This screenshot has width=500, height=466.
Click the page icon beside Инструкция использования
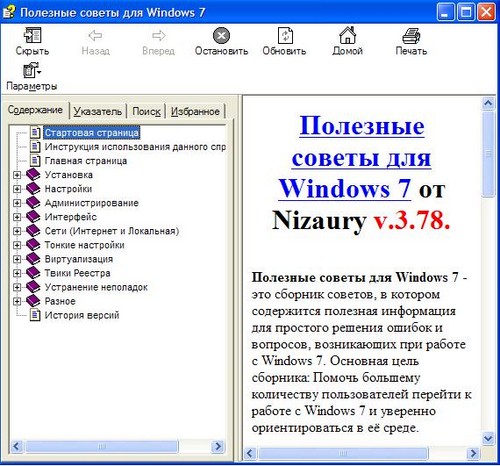pos(35,147)
